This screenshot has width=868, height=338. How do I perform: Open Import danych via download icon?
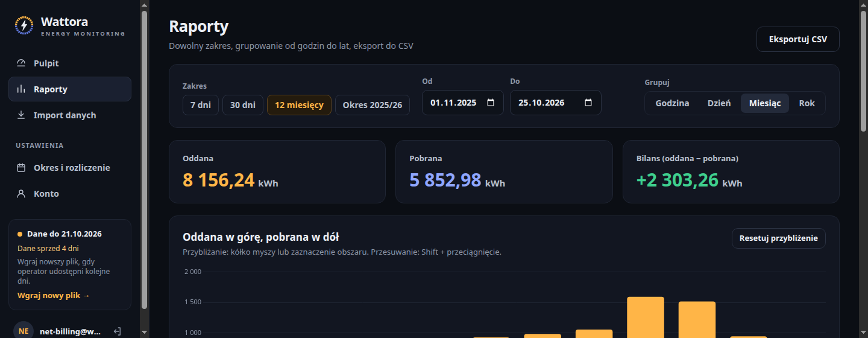tap(21, 115)
